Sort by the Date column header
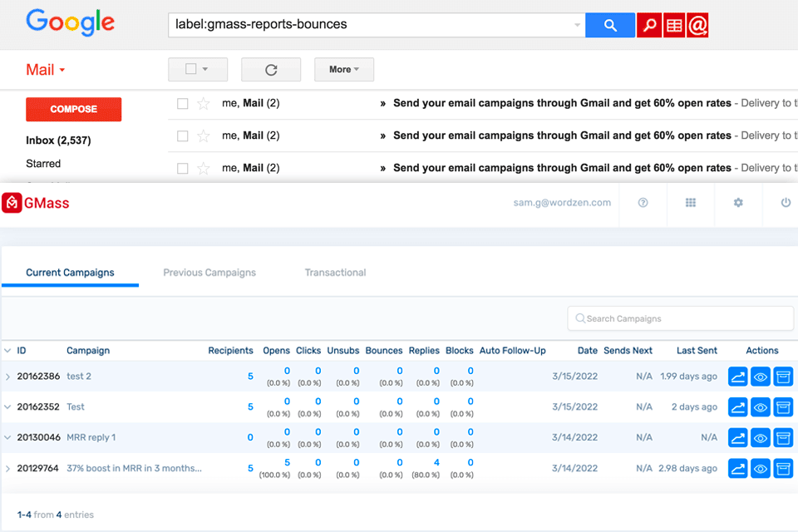The image size is (798, 532). point(588,351)
